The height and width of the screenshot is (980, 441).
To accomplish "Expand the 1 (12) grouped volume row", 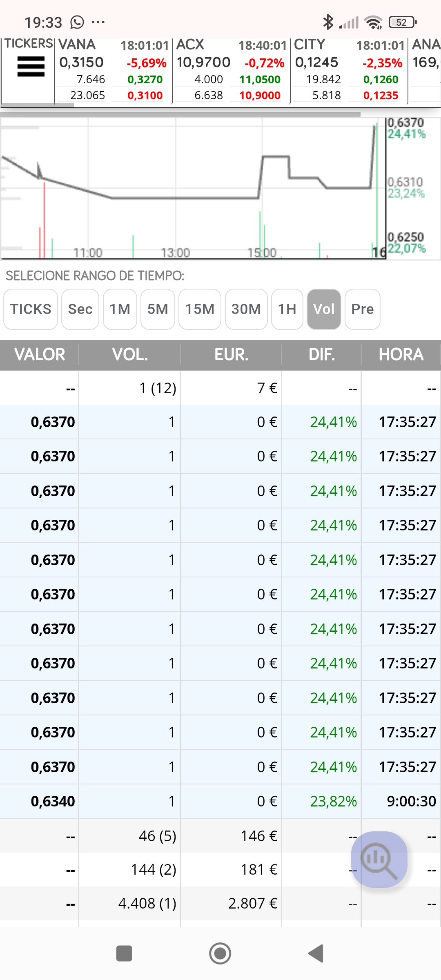I will 220,388.
